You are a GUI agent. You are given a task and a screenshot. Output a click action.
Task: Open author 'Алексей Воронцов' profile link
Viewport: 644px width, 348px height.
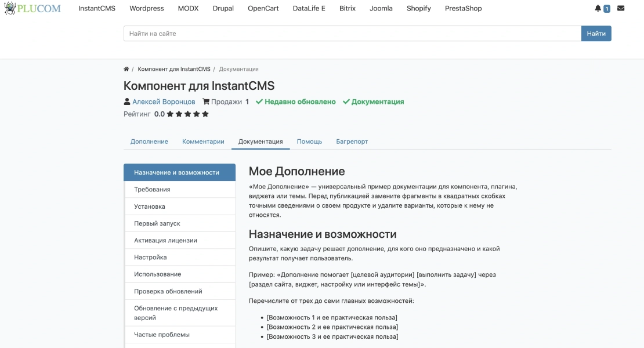164,101
